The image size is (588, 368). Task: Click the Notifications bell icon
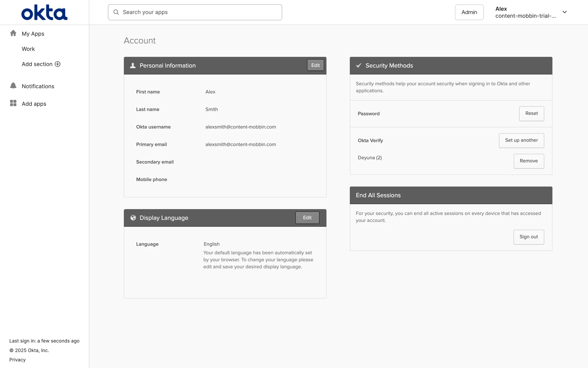13,86
